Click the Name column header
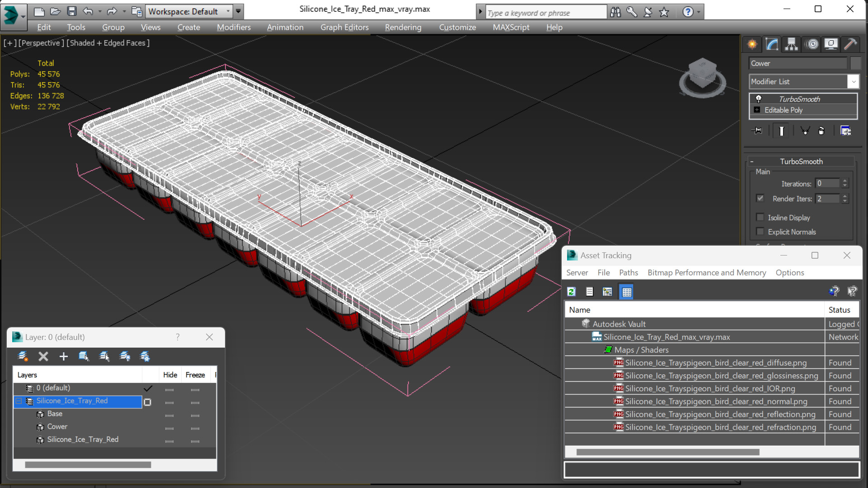Image resolution: width=868 pixels, height=488 pixels. coord(694,310)
